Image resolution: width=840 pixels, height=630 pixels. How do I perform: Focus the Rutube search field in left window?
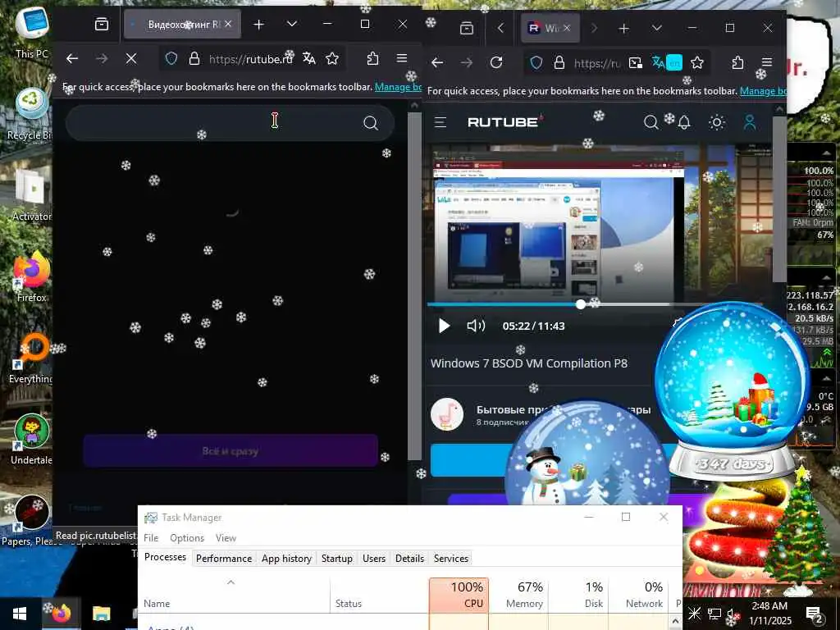tap(231, 123)
